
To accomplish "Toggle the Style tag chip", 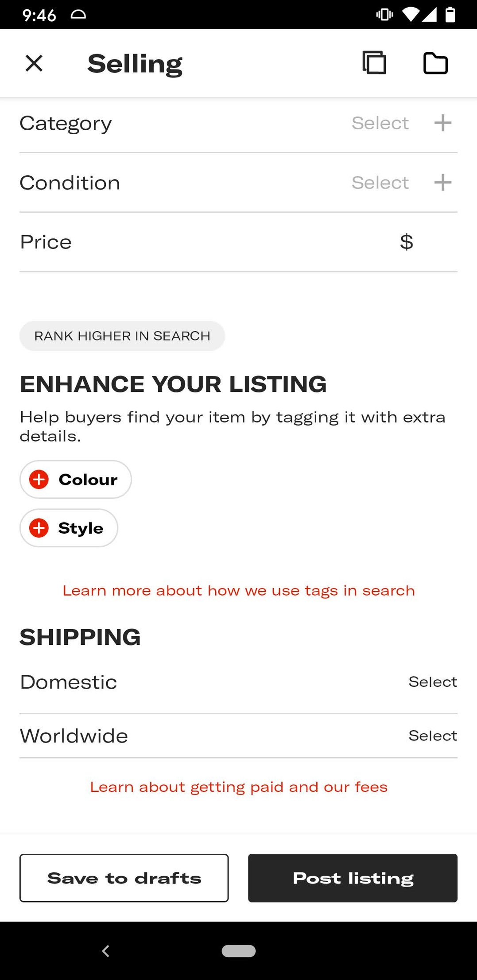I will coord(69,528).
